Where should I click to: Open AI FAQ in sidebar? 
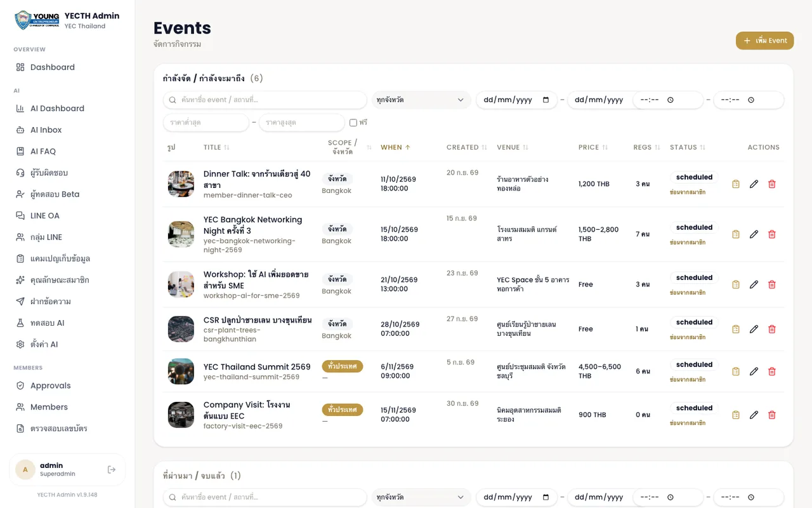click(67, 151)
